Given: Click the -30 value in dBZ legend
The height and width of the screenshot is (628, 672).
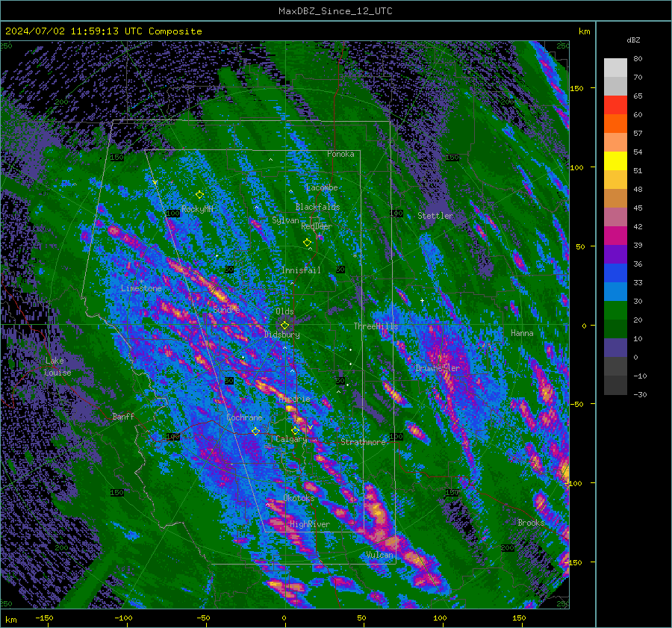Looking at the screenshot, I should pos(640,394).
